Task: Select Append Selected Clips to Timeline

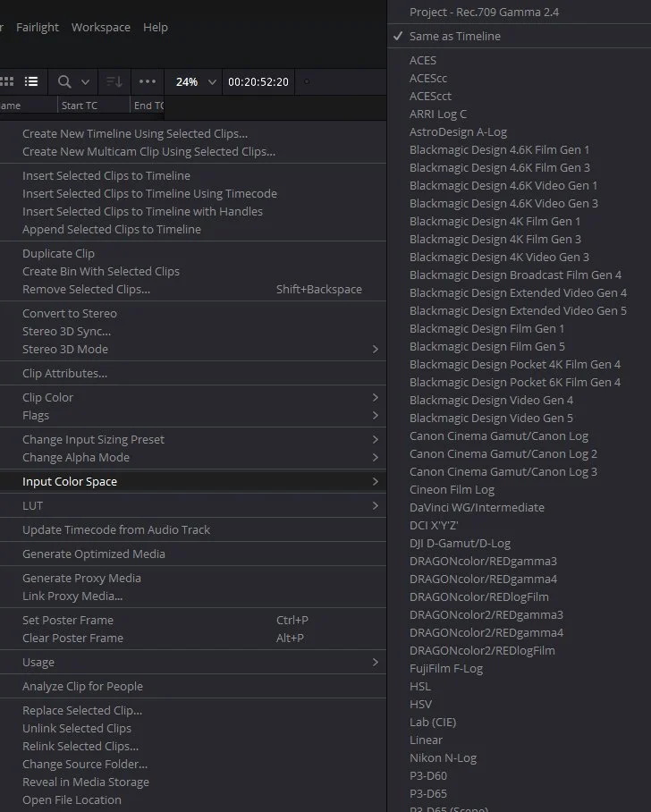Action: [112, 230]
